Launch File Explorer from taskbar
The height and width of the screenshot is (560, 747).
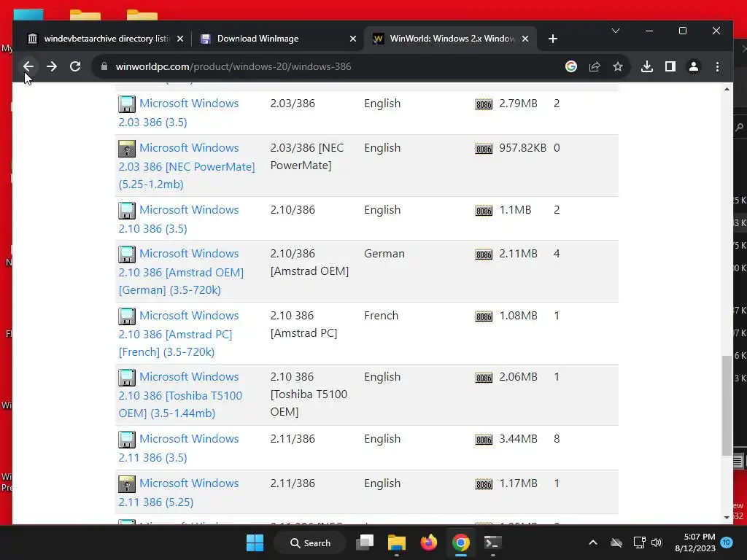tap(396, 542)
